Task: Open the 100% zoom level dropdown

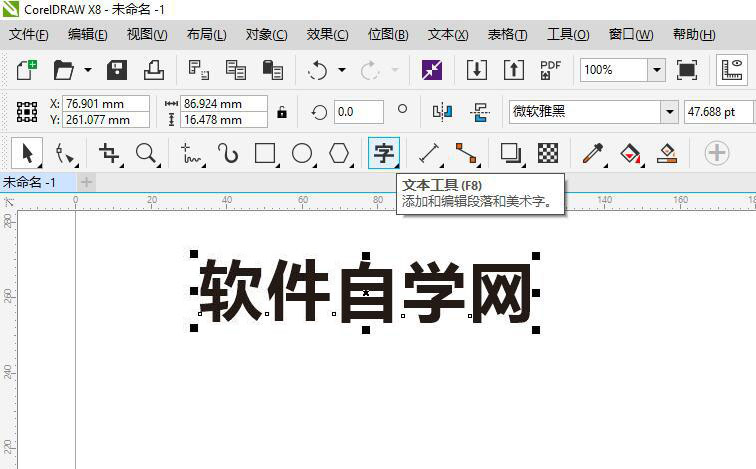Action: [x=656, y=70]
